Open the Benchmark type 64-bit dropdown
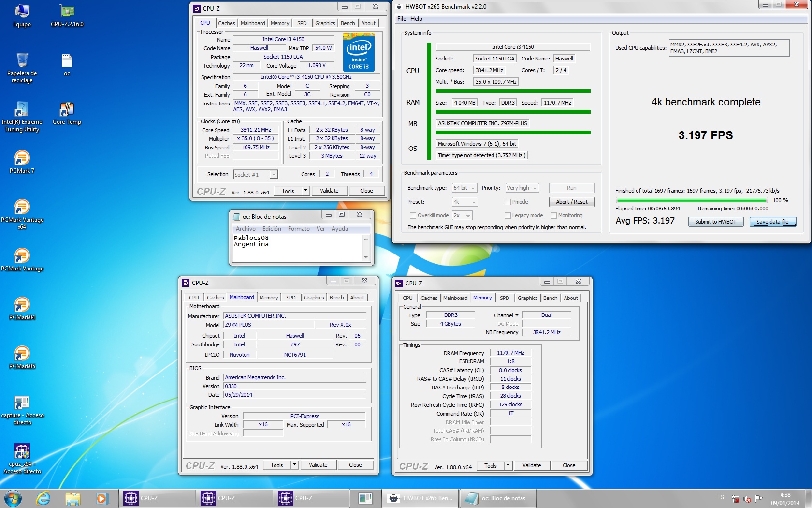 [464, 188]
